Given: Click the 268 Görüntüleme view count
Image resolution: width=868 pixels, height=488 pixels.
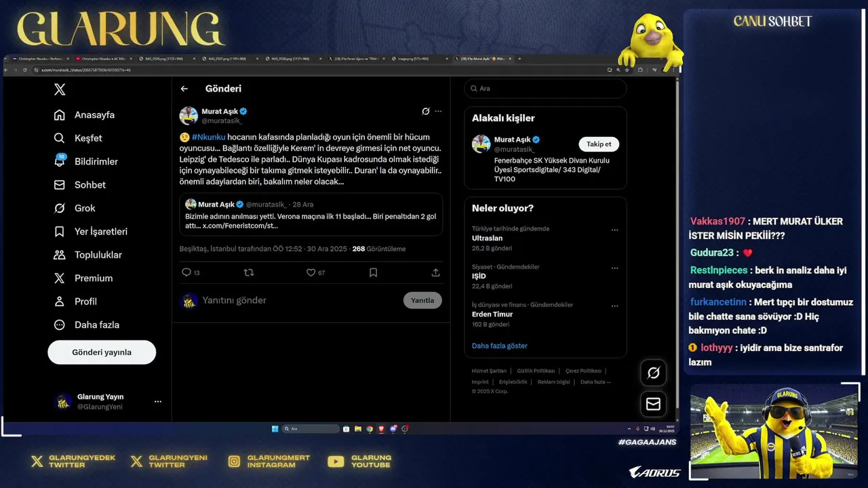Looking at the screenshot, I should pos(379,249).
